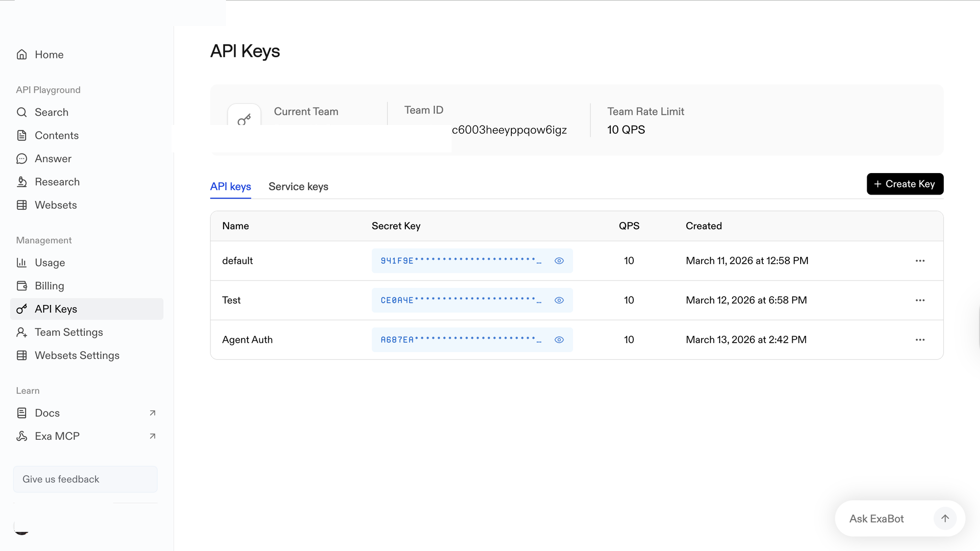The width and height of the screenshot is (980, 551).
Task: Reveal the Agent Auth secret key
Action: tap(559, 339)
